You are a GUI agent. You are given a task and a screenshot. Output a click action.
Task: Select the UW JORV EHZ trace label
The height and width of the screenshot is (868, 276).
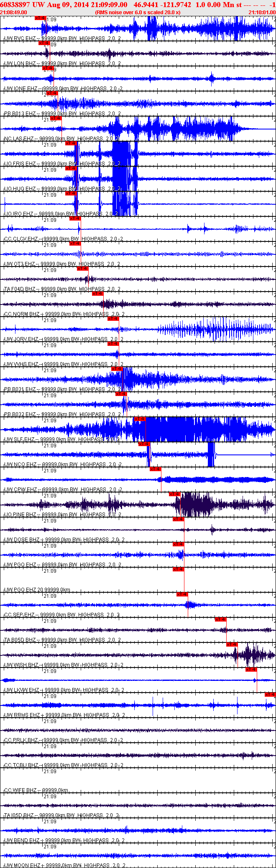(64, 339)
